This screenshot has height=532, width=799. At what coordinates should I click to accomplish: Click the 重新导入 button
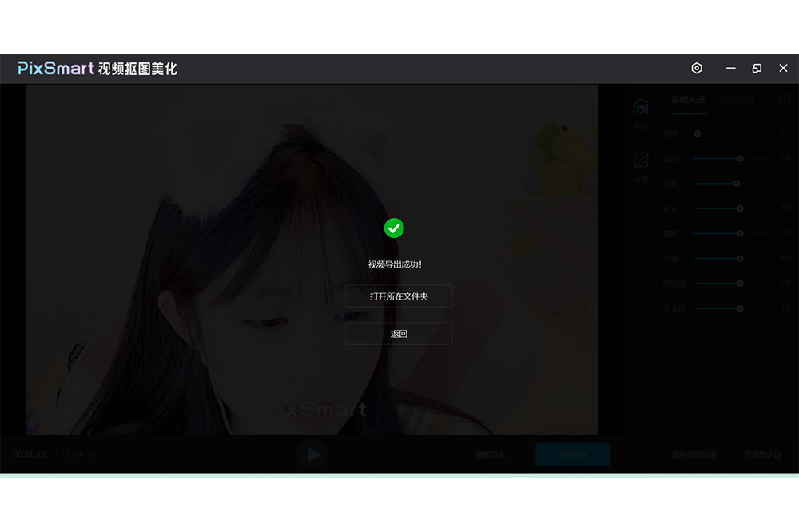491,455
